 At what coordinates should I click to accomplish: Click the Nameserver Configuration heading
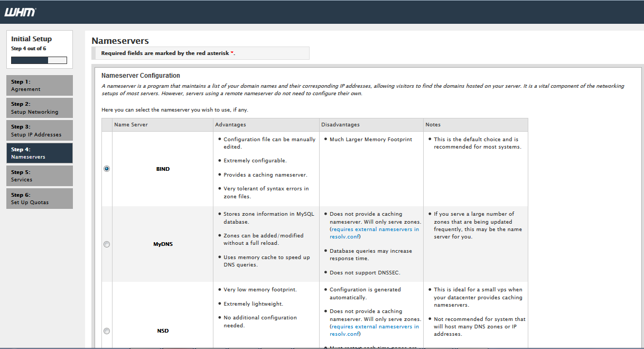click(141, 76)
